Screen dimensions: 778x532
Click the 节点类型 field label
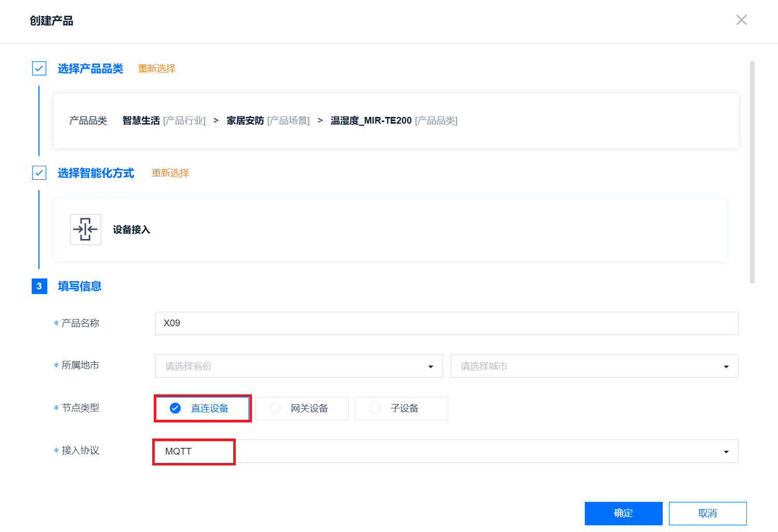coord(81,408)
